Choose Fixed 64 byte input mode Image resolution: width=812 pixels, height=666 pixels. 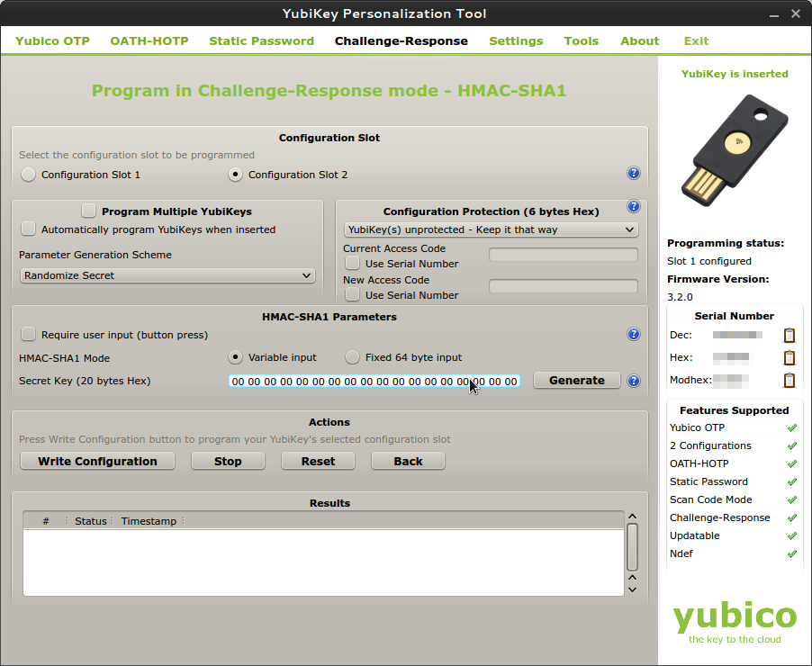click(x=353, y=357)
